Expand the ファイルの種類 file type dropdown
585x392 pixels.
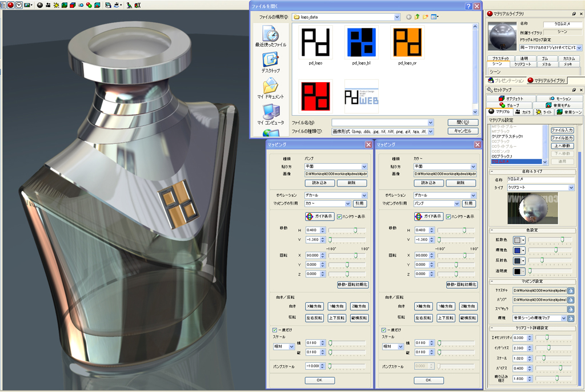pos(430,131)
